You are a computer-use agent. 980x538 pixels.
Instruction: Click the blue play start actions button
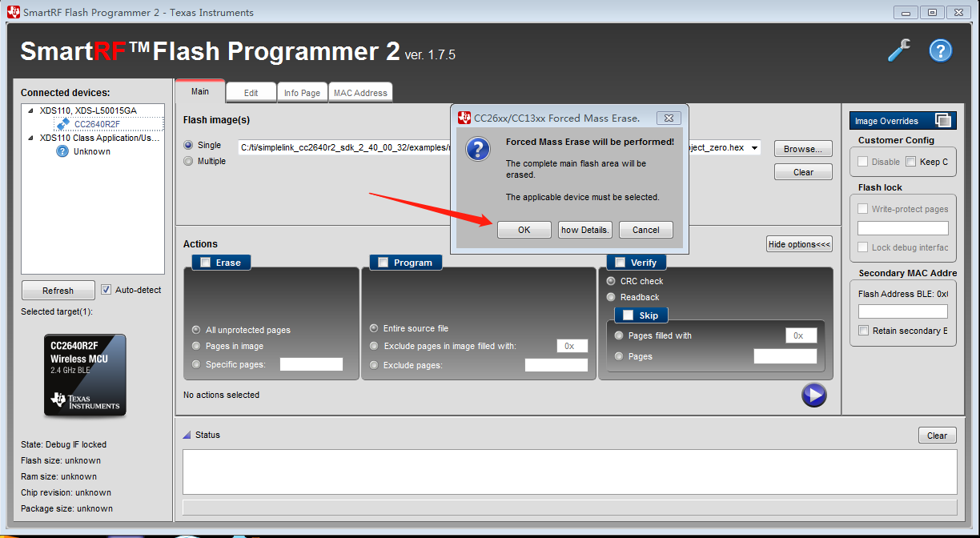click(813, 395)
